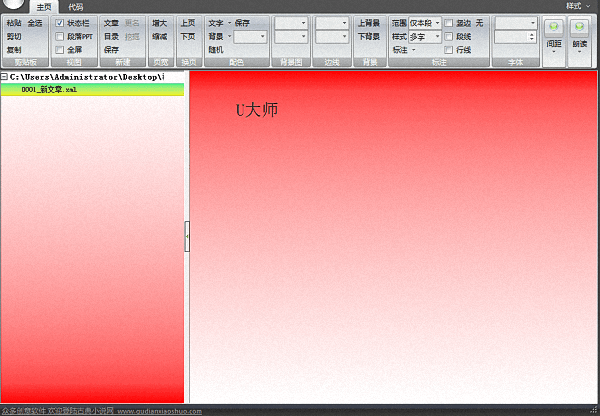
Task: Tick the 行线 checkbox
Action: [448, 50]
